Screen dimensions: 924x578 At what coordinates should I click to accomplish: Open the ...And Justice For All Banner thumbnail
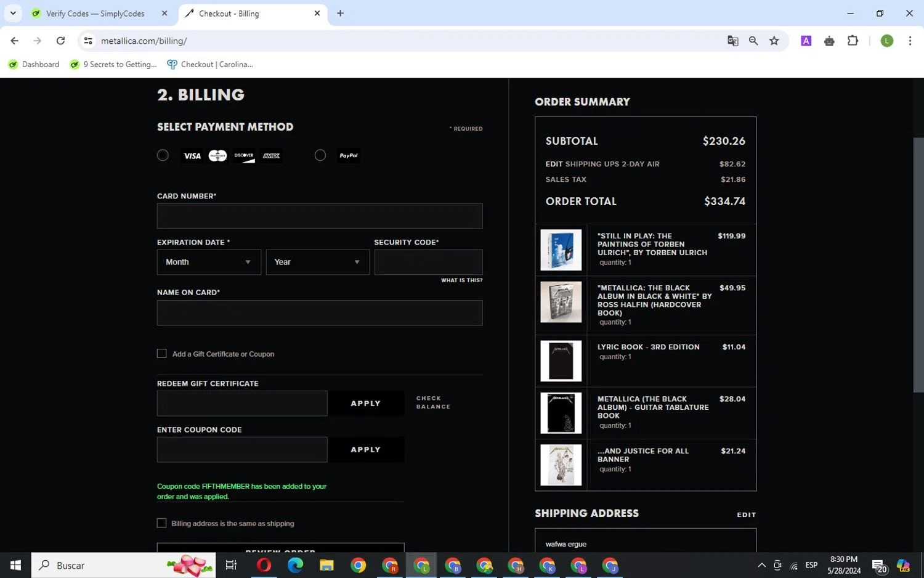pos(561,465)
